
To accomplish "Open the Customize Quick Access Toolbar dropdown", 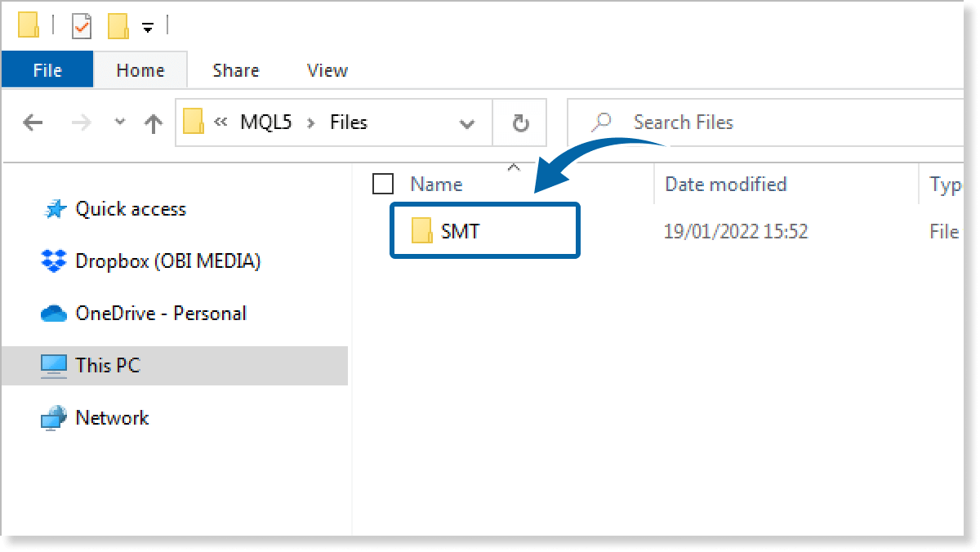I will 147,28.
